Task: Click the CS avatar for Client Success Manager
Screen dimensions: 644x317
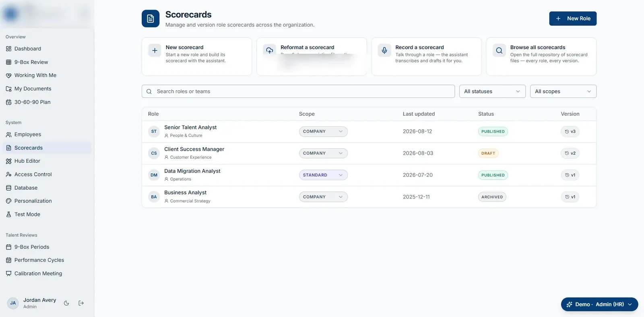Action: pos(154,153)
